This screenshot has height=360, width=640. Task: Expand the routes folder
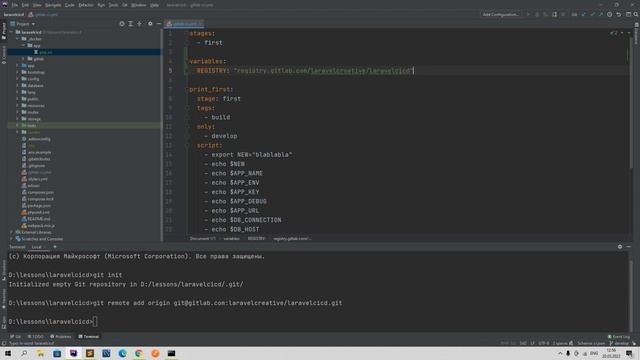pos(18,112)
